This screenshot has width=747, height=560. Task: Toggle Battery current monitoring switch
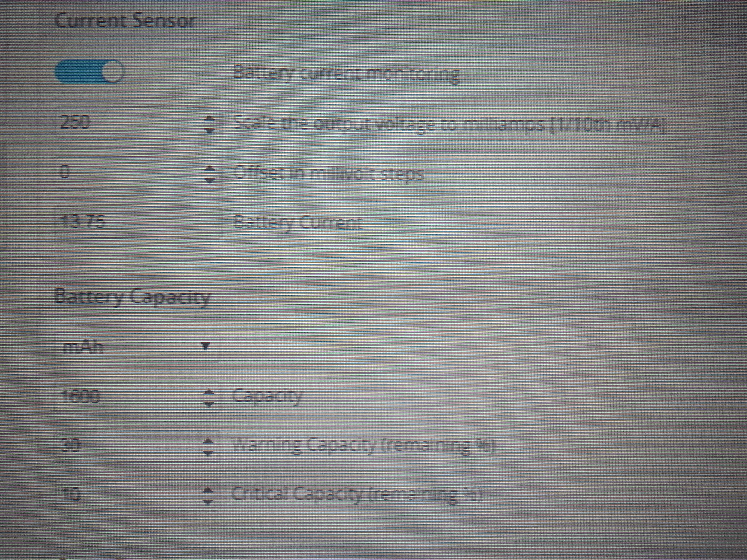[89, 72]
